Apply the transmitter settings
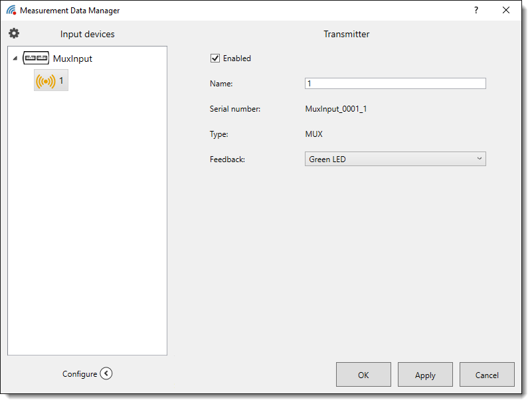The height and width of the screenshot is (404, 532). coord(425,375)
